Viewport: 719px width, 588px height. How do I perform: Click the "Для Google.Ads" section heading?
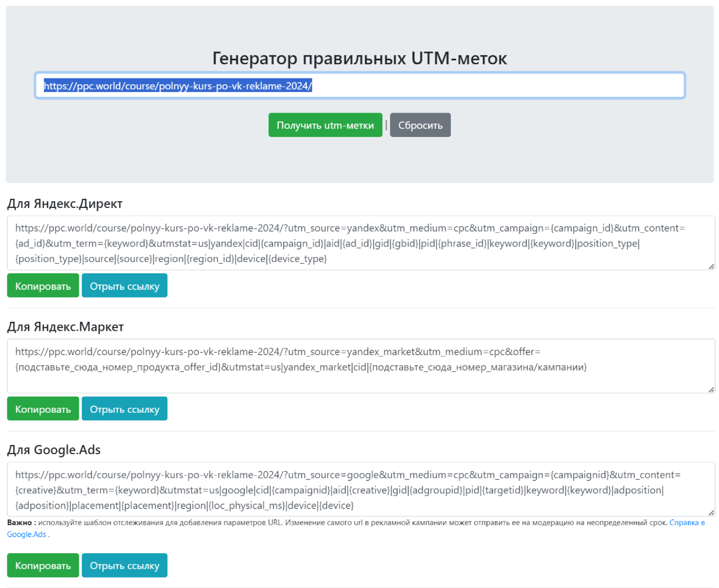(54, 450)
